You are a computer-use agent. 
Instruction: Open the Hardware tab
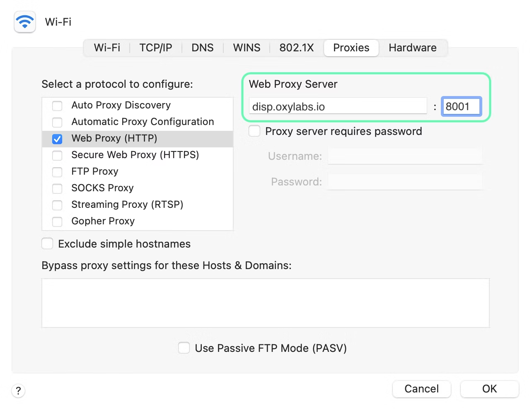click(412, 48)
